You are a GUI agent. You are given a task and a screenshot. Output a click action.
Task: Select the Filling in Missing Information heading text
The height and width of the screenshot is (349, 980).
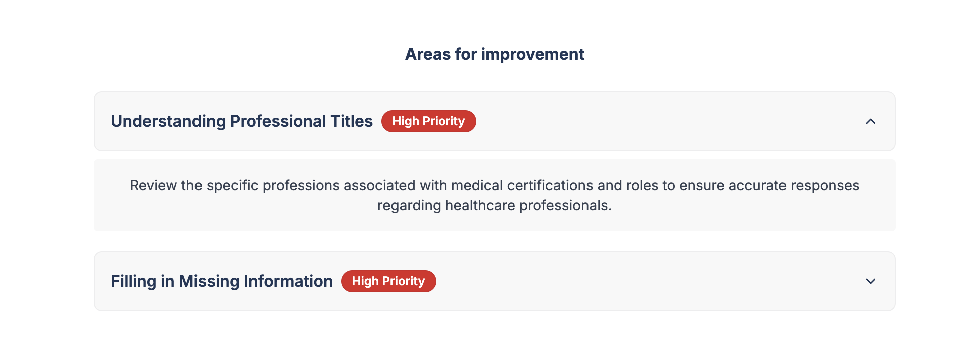[222, 281]
